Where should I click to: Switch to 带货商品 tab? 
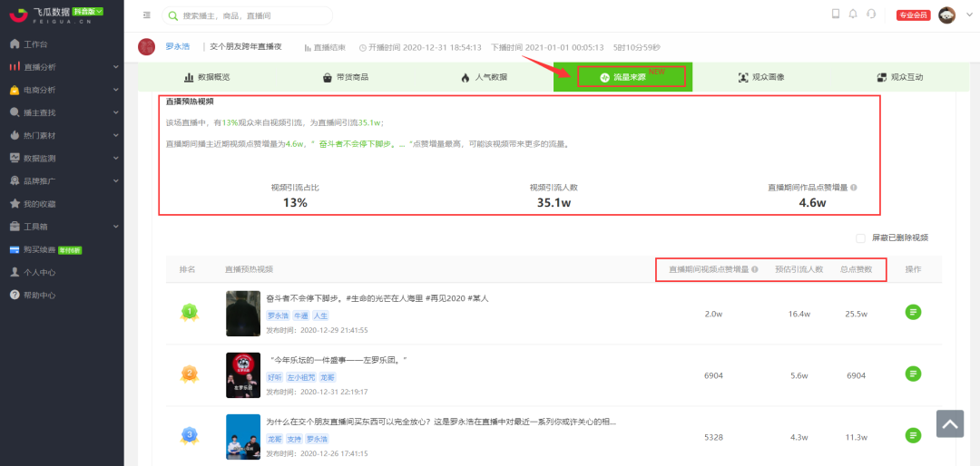point(345,77)
